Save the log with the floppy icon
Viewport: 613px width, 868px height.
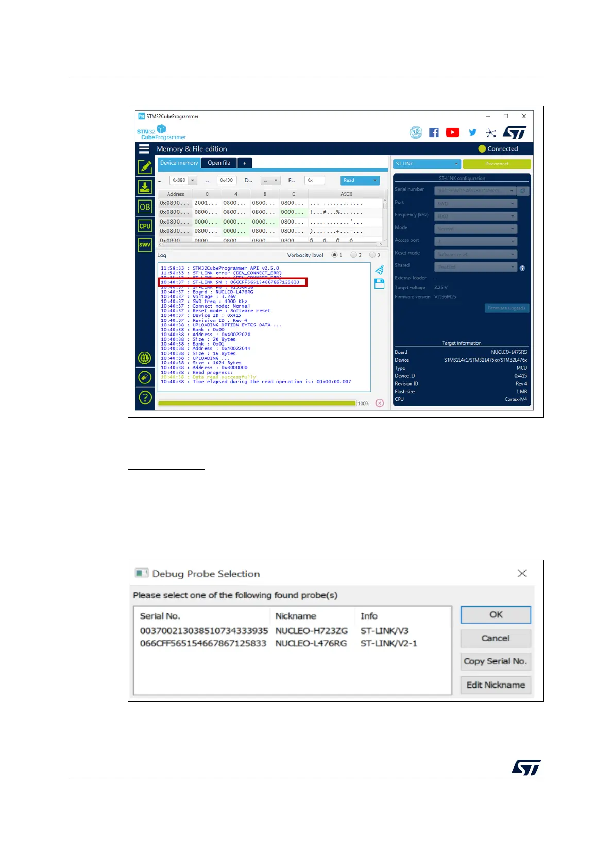pyautogui.click(x=380, y=283)
